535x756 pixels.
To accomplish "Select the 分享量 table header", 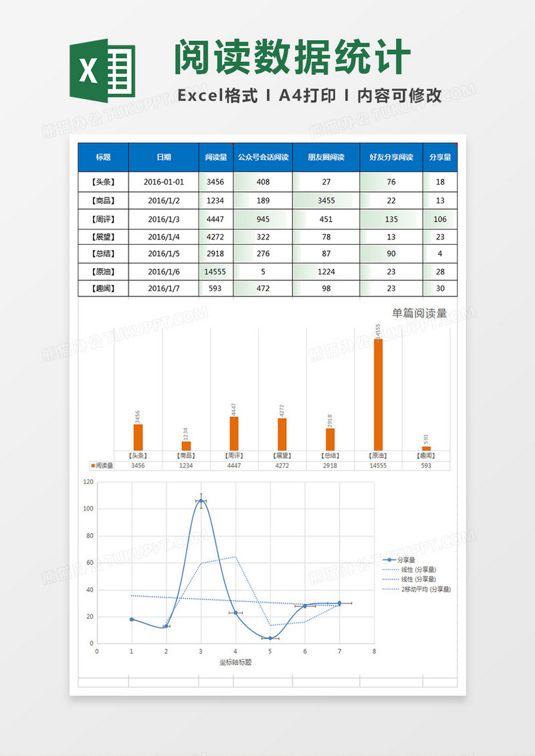I will pos(439,157).
